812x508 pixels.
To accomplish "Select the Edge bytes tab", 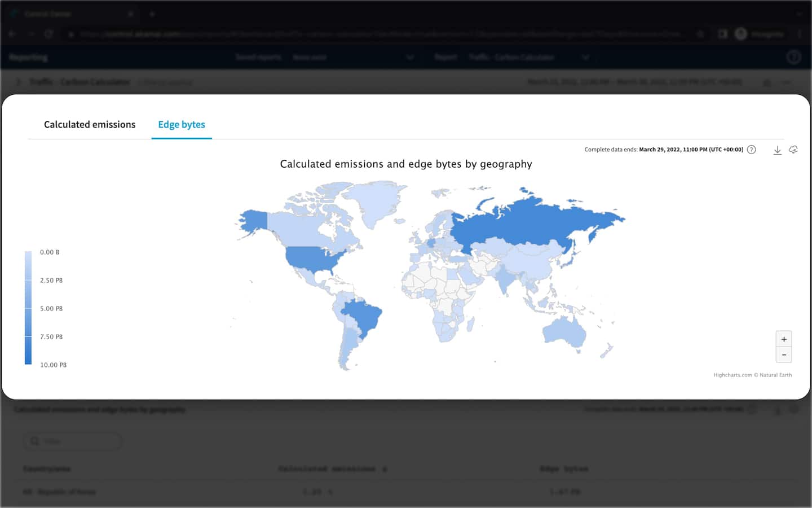I will [x=182, y=125].
